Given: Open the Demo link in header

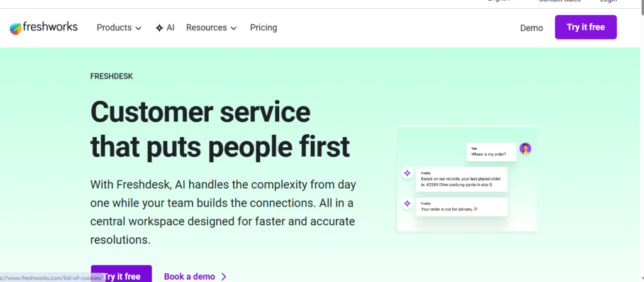Looking at the screenshot, I should (531, 28).
